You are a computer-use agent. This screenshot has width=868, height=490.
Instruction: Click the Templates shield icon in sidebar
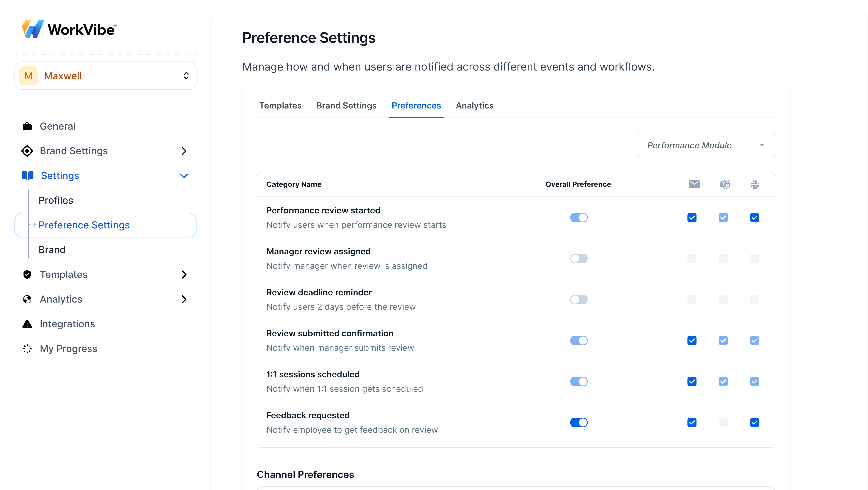coord(27,274)
